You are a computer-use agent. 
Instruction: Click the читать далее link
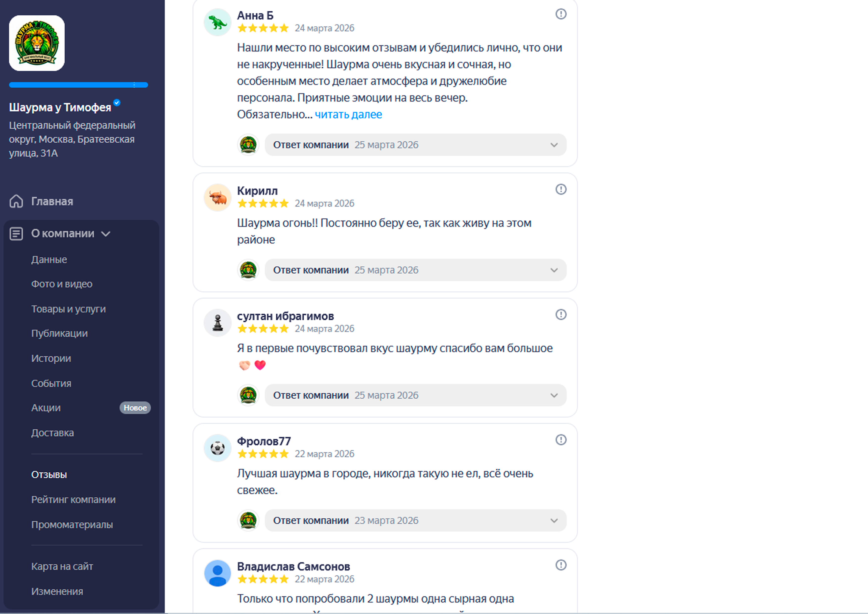point(348,114)
